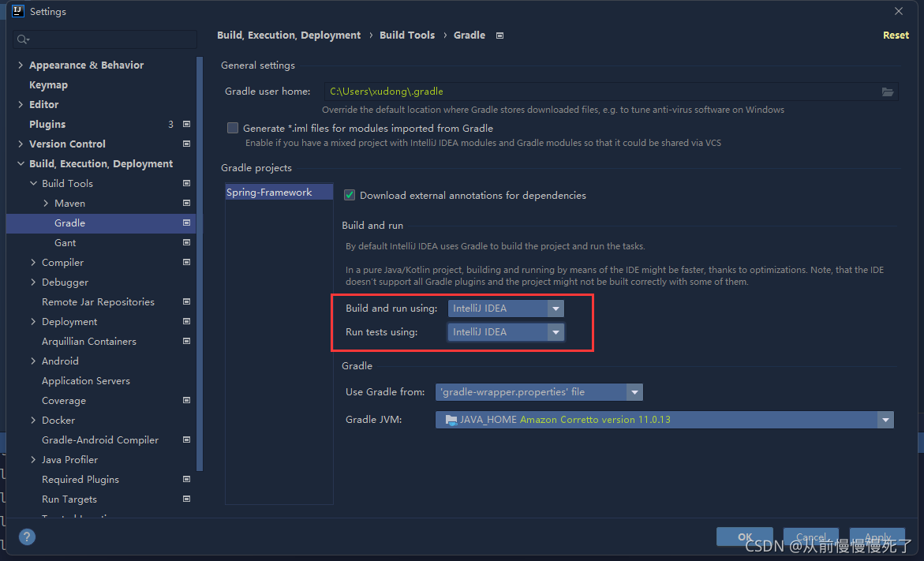This screenshot has height=561, width=924.
Task: Click the project icon on Coverage row
Action: (187, 401)
